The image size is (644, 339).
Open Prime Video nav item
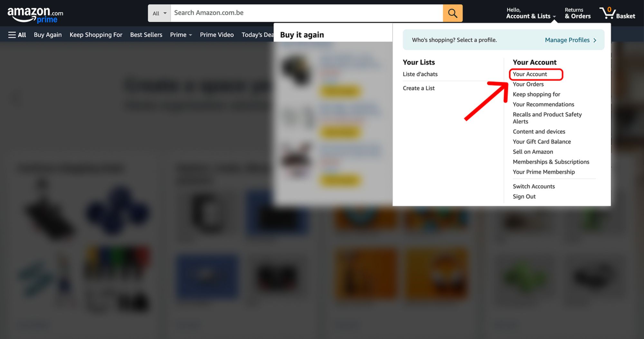pos(217,35)
